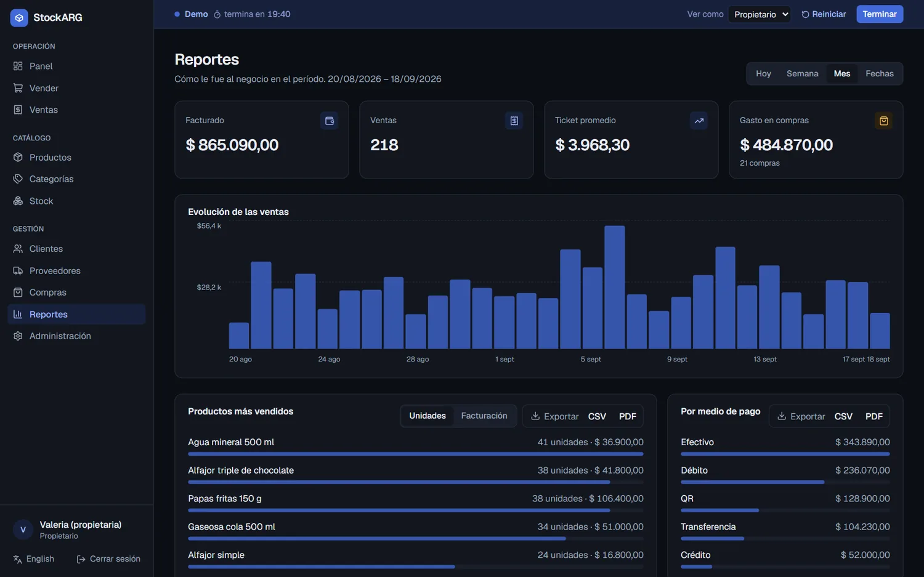
Task: Click the Reportes bar-chart icon
Action: (18, 314)
